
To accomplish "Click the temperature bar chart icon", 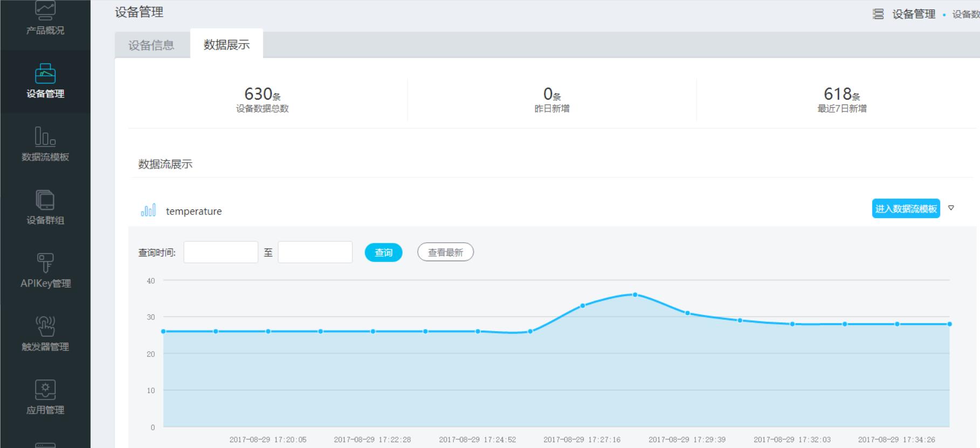I will pyautogui.click(x=148, y=210).
